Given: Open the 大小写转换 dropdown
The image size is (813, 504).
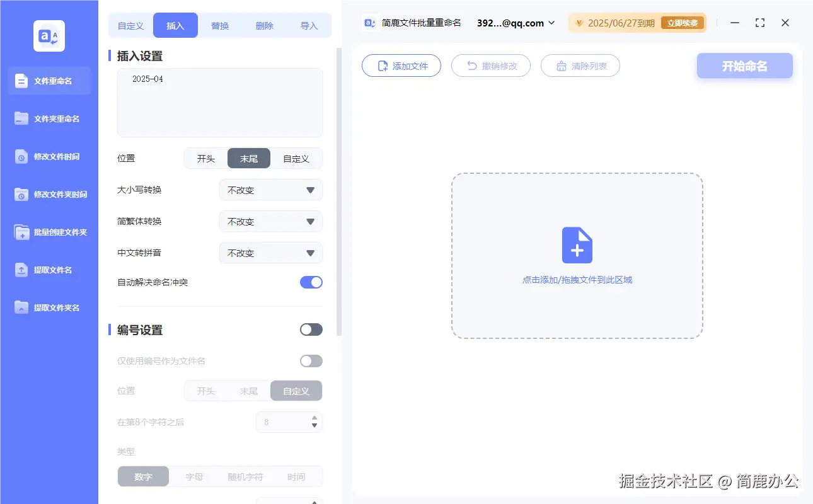Looking at the screenshot, I should tap(271, 190).
